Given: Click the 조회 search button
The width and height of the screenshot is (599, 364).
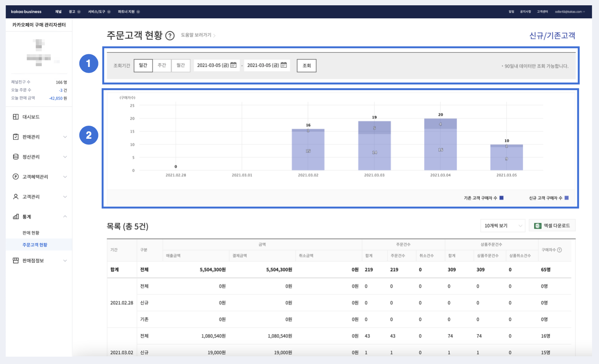Looking at the screenshot, I should coord(306,65).
